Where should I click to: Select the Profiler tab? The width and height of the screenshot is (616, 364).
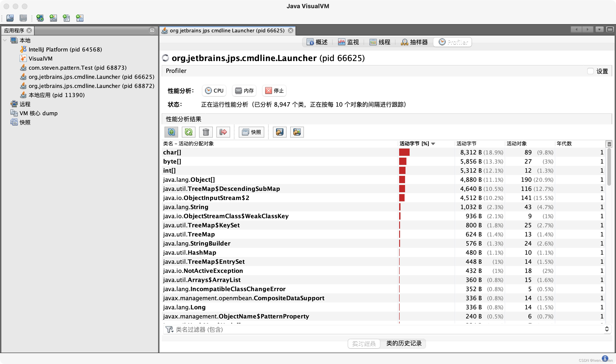coord(452,42)
